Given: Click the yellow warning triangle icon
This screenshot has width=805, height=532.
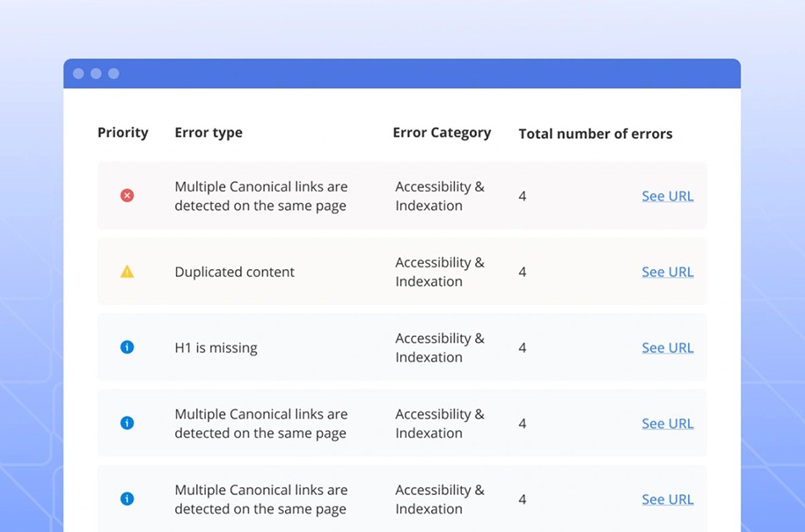Looking at the screenshot, I should [x=127, y=272].
